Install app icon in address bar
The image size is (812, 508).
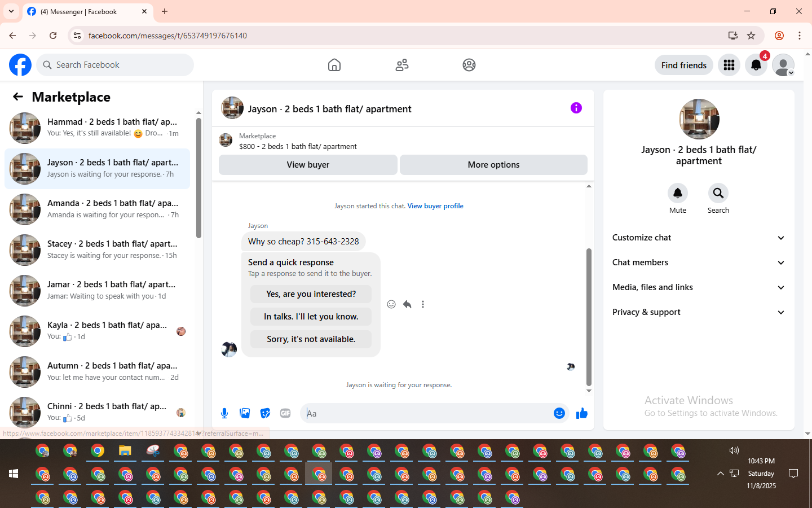click(x=733, y=36)
